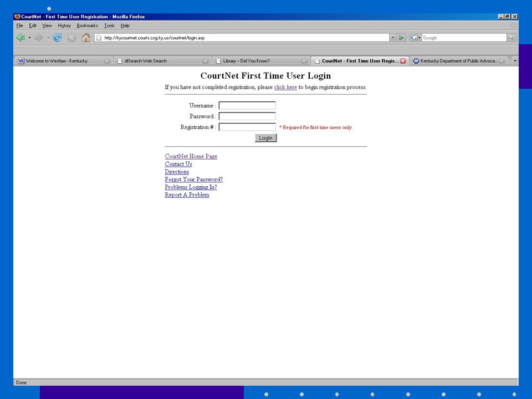Open the Bookmarks menu

[87, 26]
